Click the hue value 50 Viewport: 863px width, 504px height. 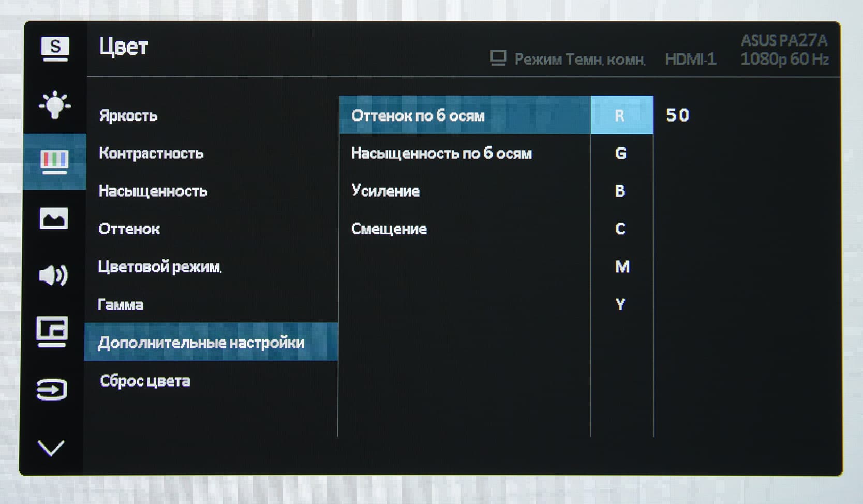677,115
